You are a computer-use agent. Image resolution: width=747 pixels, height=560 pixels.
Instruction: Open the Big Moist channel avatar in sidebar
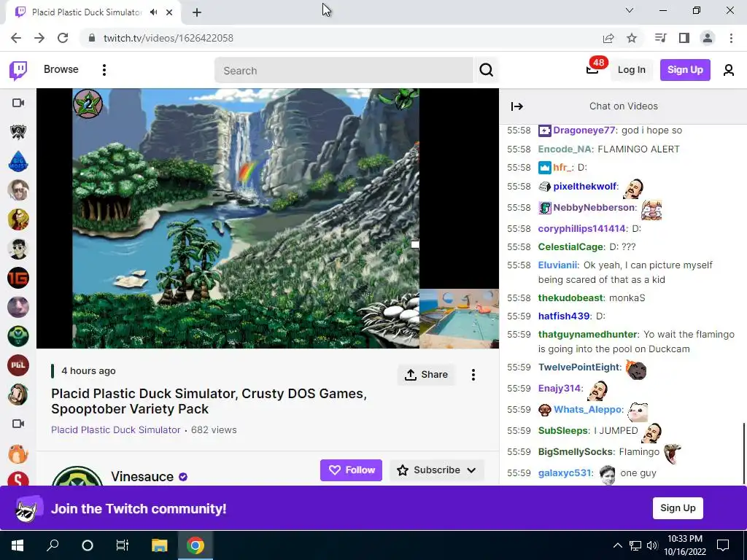click(x=18, y=161)
